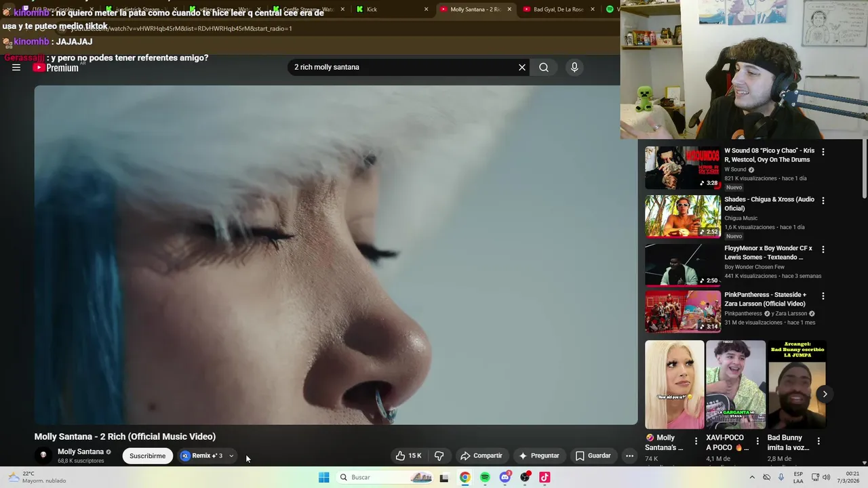The image size is (868, 488).
Task: Subscribe via Suscribirme button
Action: [x=147, y=455]
